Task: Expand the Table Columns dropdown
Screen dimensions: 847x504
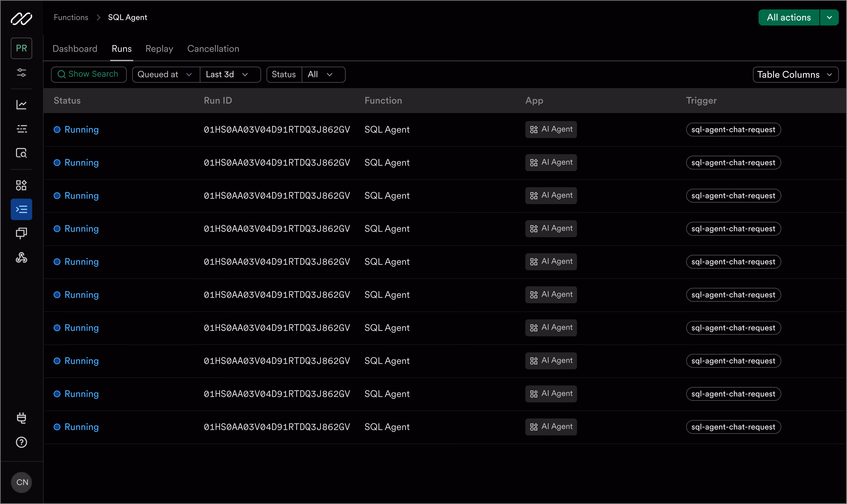Action: tap(795, 74)
